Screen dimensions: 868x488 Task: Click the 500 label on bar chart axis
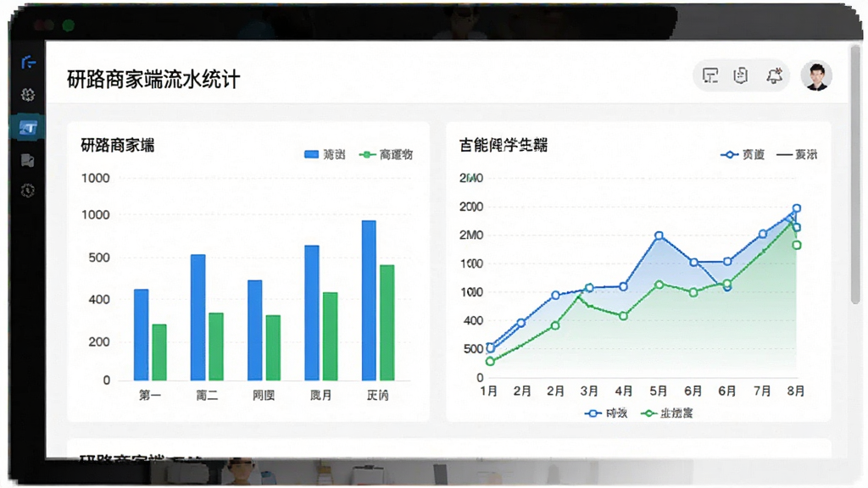coord(99,258)
